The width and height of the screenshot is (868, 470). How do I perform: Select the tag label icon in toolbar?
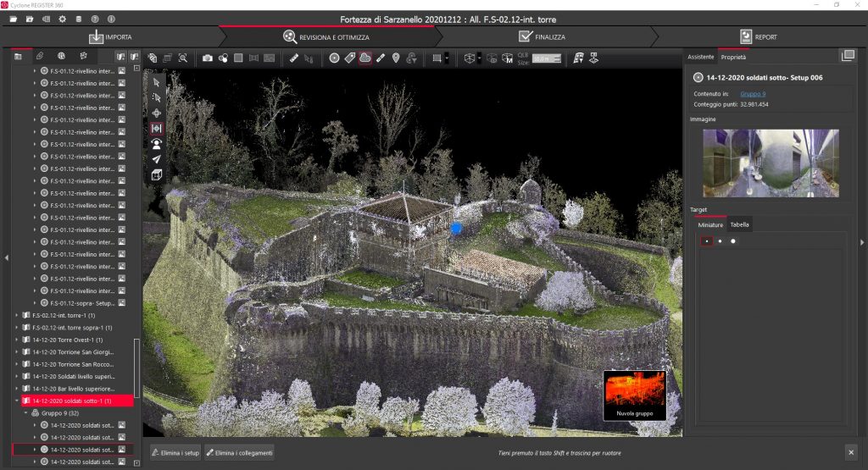tap(349, 58)
